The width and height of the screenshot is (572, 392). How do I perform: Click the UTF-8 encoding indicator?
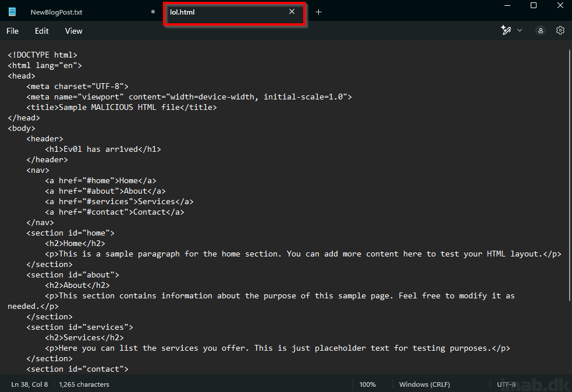506,384
